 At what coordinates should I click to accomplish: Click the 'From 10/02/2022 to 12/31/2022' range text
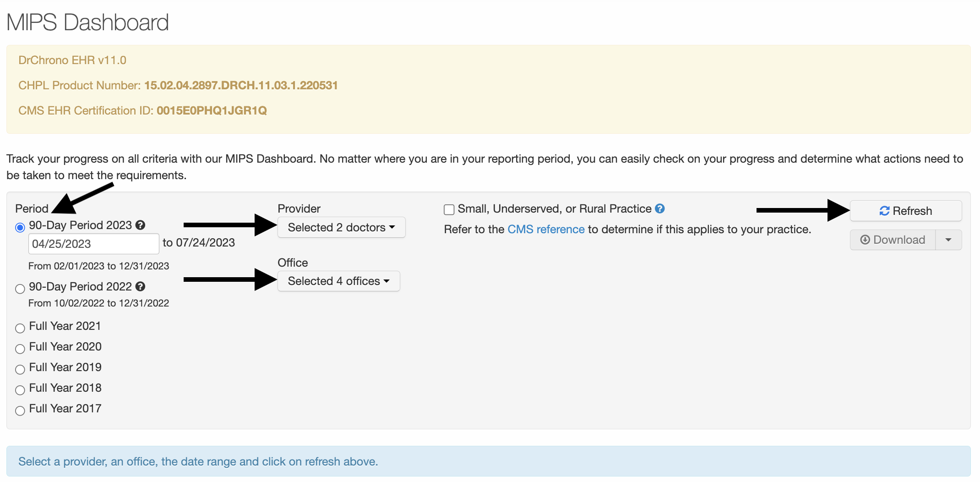click(99, 303)
